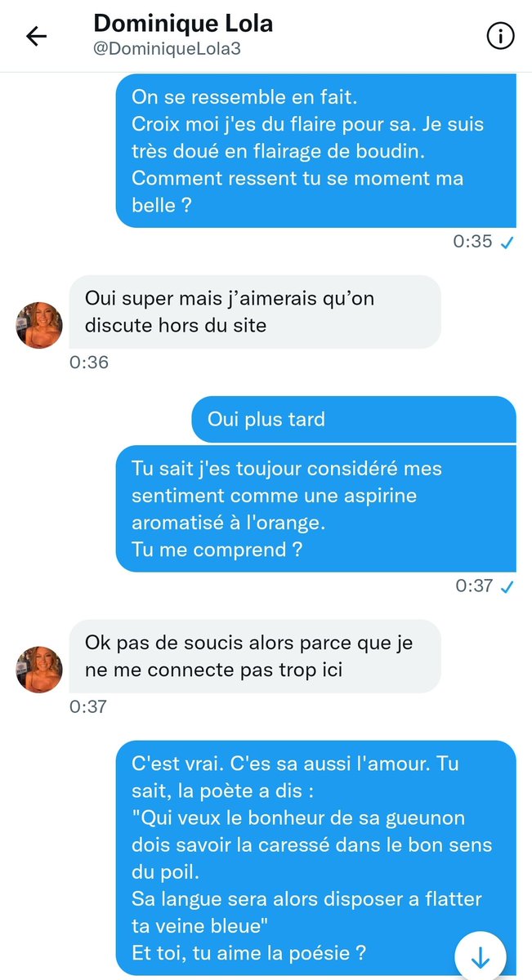532x980 pixels.
Task: Tap the 0:35 timestamp under sent message
Action: [473, 242]
